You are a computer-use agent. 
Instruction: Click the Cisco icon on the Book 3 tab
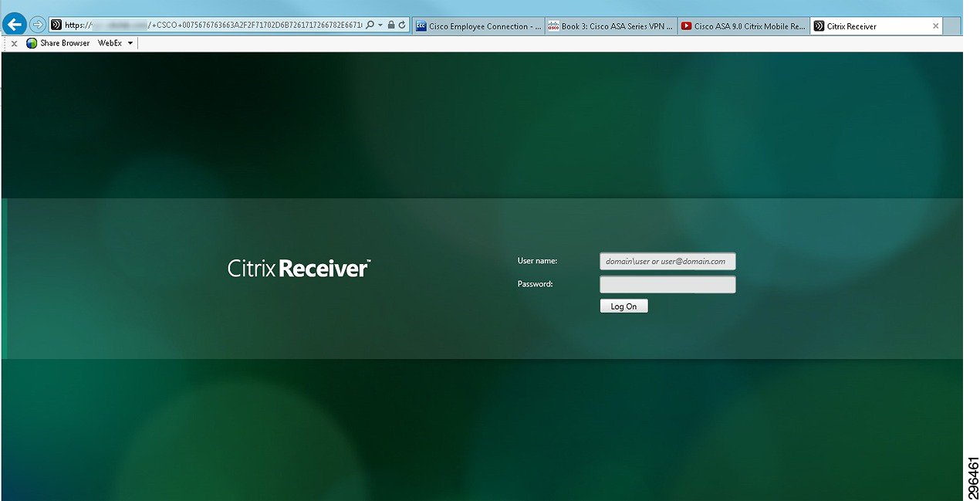pos(553,25)
